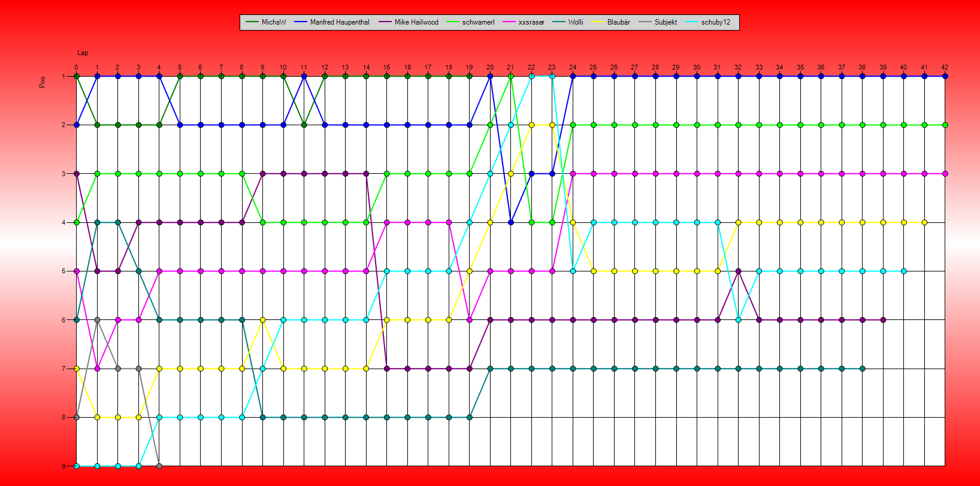Viewport: 980px width, 486px height.
Task: Select yellow marker at lap 41, position 4
Action: point(924,222)
